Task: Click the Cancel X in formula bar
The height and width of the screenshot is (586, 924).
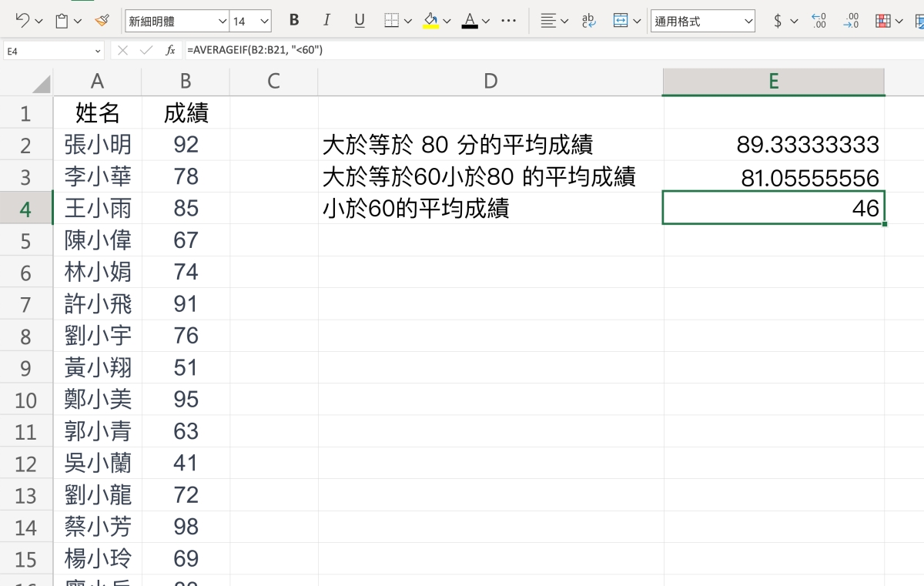Action: (x=122, y=51)
